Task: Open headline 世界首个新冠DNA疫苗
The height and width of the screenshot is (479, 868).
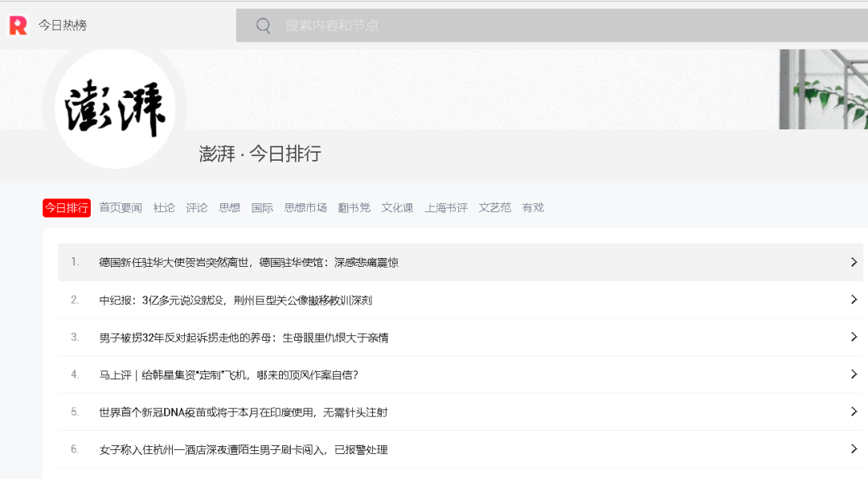Action: point(243,412)
